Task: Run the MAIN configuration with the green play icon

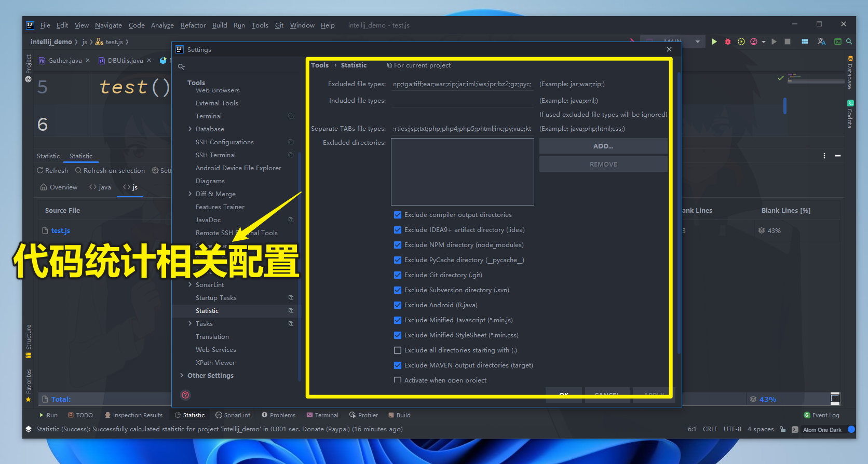Action: pos(714,42)
